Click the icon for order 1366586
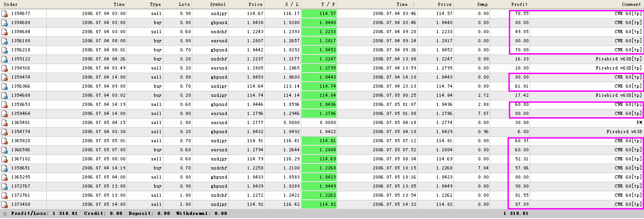Image resolution: width=644 pixels, height=219 pixels. (5, 150)
